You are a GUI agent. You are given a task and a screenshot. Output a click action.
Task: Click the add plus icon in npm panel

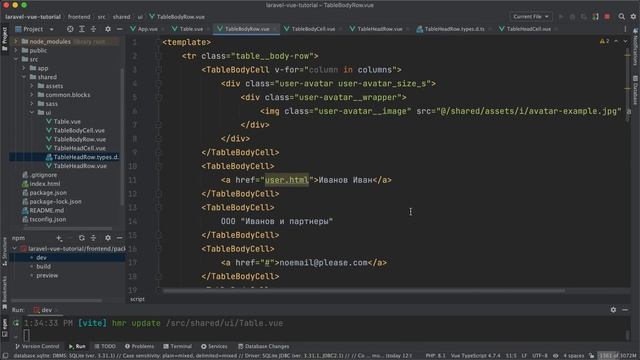(59, 238)
